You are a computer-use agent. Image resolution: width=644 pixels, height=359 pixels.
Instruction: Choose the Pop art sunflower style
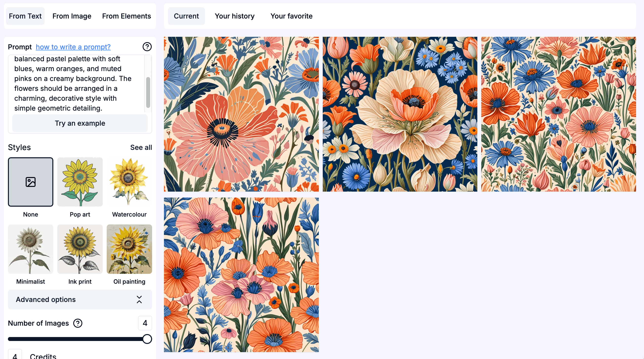coord(80,182)
